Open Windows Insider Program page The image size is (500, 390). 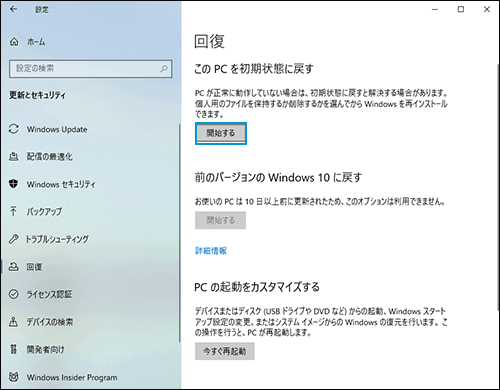tap(72, 377)
